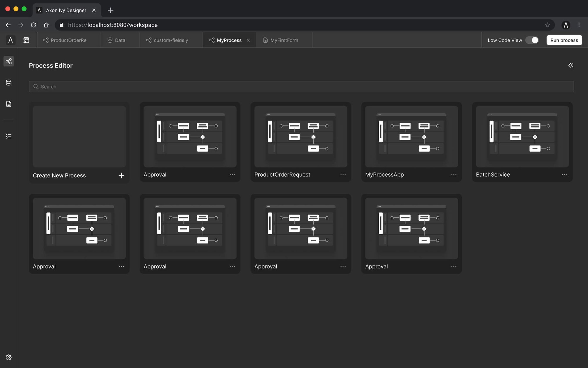The width and height of the screenshot is (588, 368).
Task: Open the more options menu for MyProcessApp
Action: (454, 175)
